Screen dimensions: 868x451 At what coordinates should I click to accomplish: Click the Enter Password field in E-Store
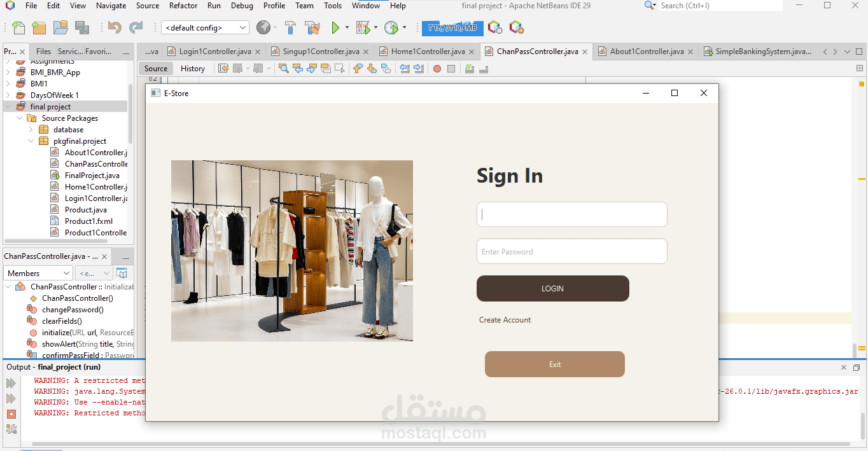pos(572,251)
